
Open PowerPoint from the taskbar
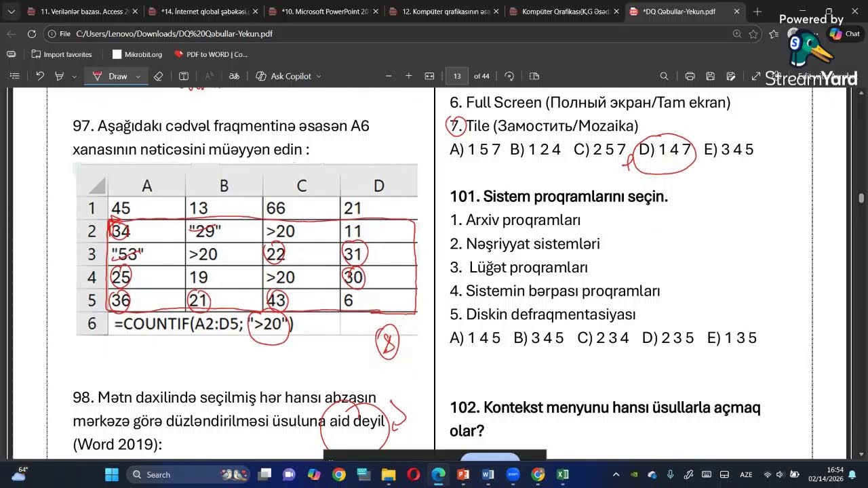click(x=463, y=474)
